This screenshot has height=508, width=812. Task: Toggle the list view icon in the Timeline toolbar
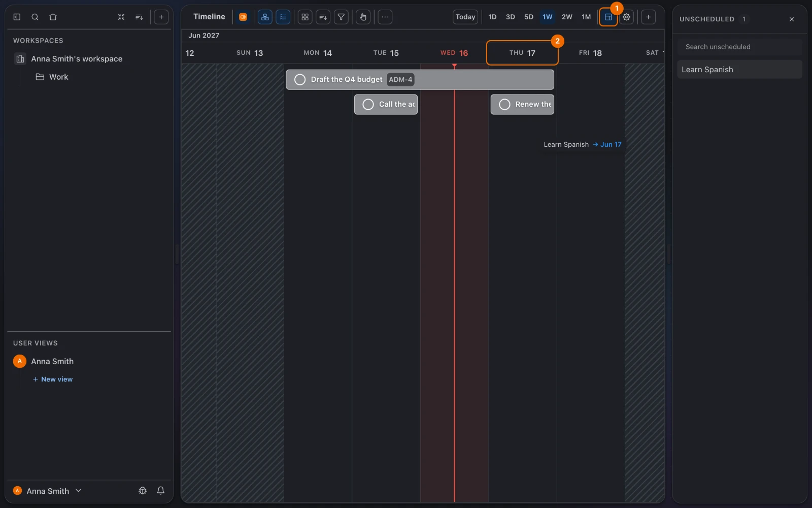click(x=283, y=17)
